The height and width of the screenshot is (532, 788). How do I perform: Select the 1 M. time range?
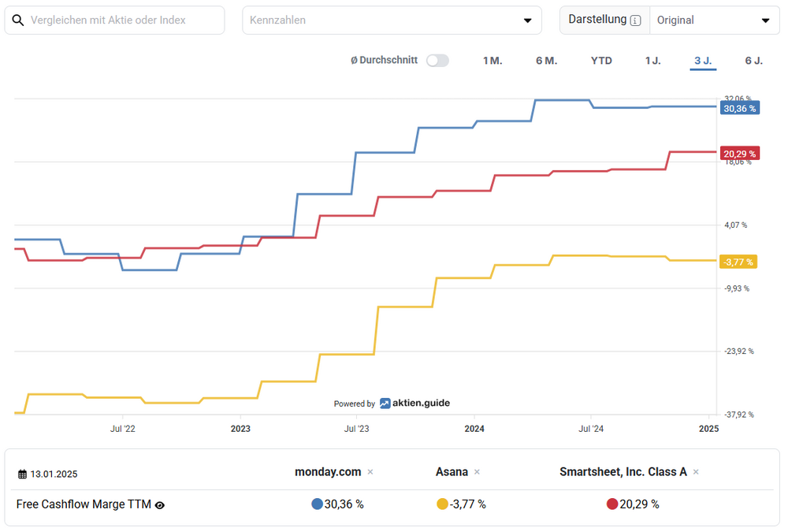(492, 61)
